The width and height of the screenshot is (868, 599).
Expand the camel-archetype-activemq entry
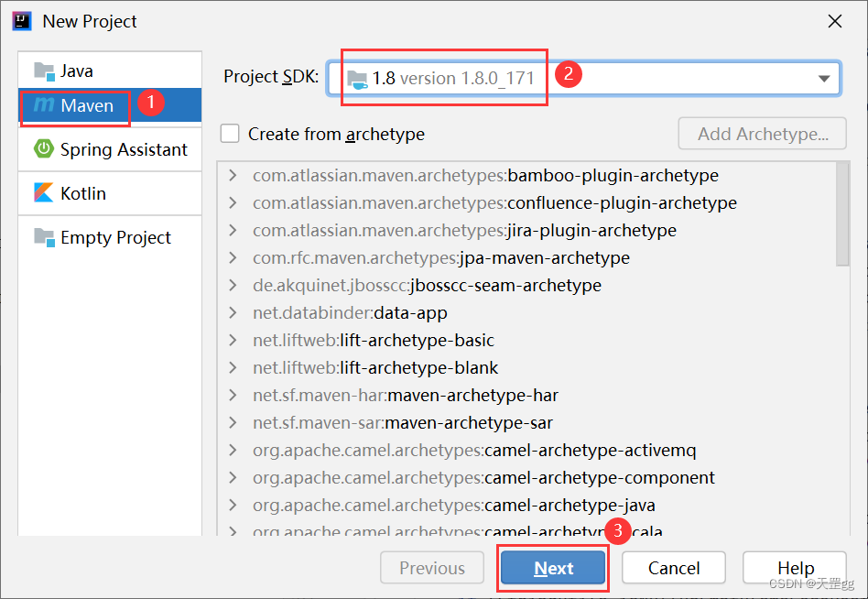[x=234, y=450]
